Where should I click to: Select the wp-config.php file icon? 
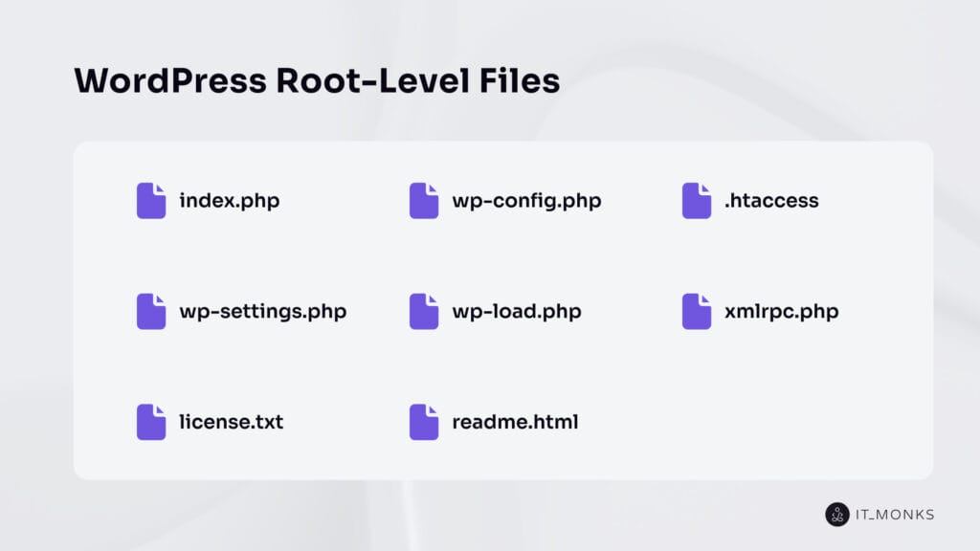point(424,201)
